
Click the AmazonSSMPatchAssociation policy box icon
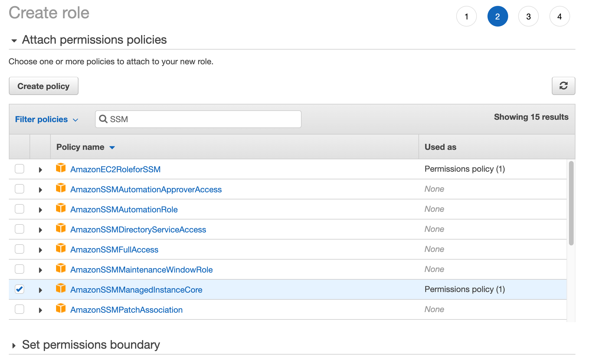[61, 309]
